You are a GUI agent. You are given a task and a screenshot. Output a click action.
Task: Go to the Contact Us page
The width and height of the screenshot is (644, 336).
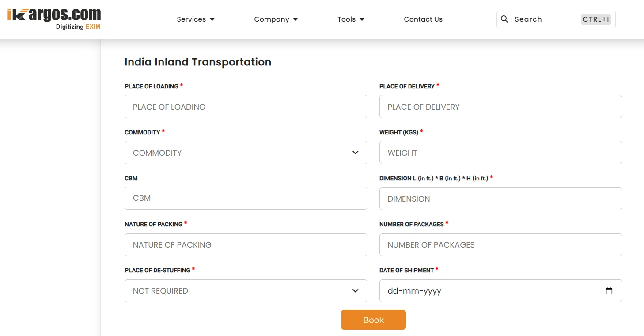[x=423, y=19]
